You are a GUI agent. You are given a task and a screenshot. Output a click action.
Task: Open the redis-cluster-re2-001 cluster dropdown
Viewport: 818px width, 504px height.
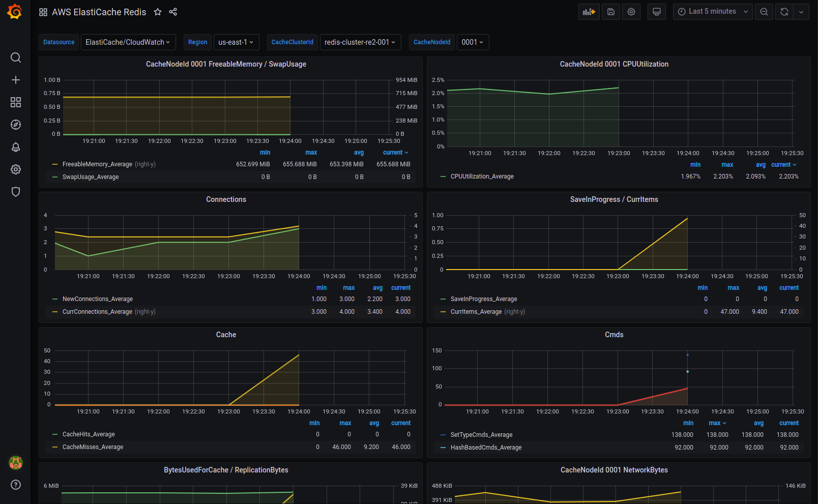pos(360,42)
